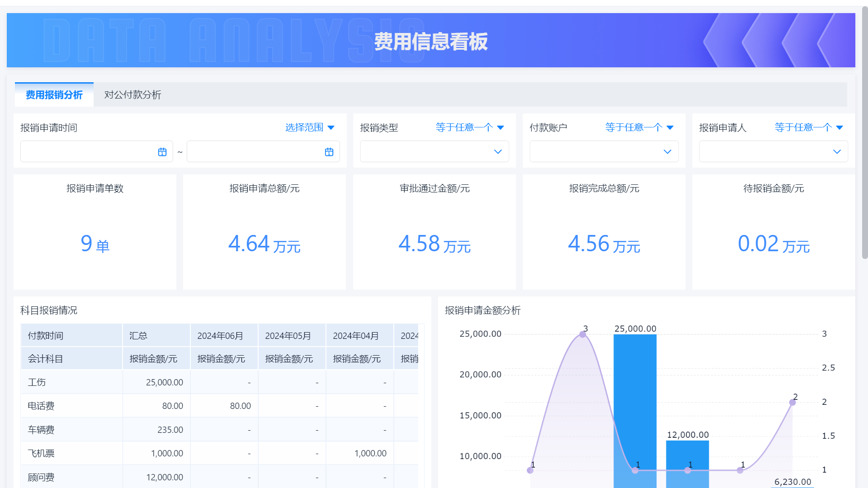Click the 工伤 row in subject table

click(37, 382)
